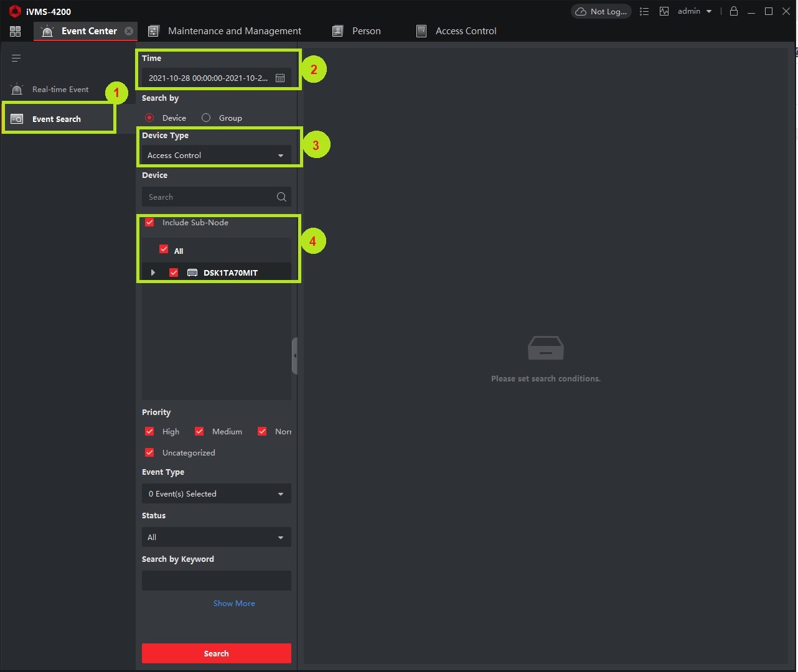
Task: Collapse the left sidebar hamburger icon
Action: click(x=16, y=58)
